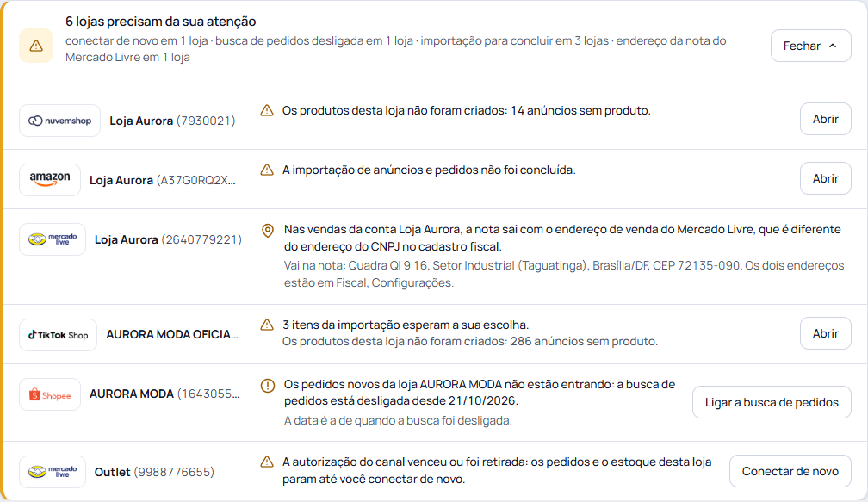
Task: Click the Shopee channel logo
Action: [50, 394]
